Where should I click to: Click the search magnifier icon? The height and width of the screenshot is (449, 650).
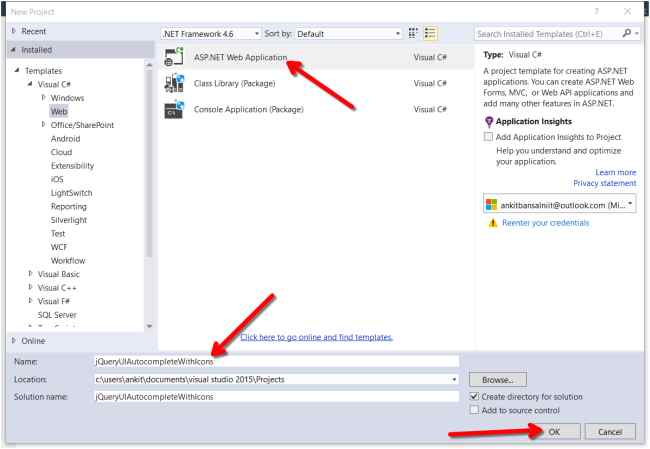click(627, 33)
